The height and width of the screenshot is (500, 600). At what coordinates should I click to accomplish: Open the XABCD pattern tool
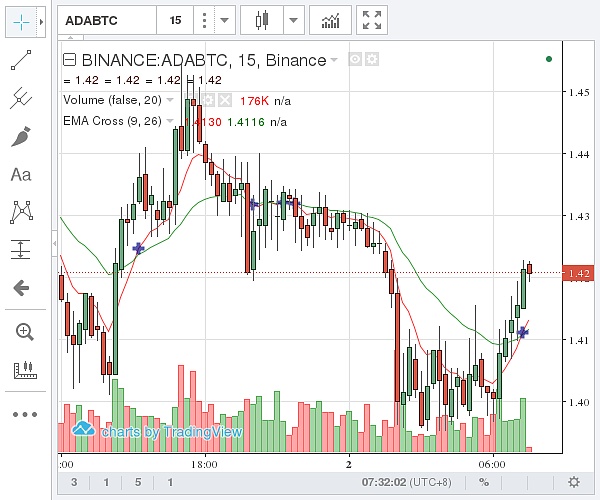[21, 212]
